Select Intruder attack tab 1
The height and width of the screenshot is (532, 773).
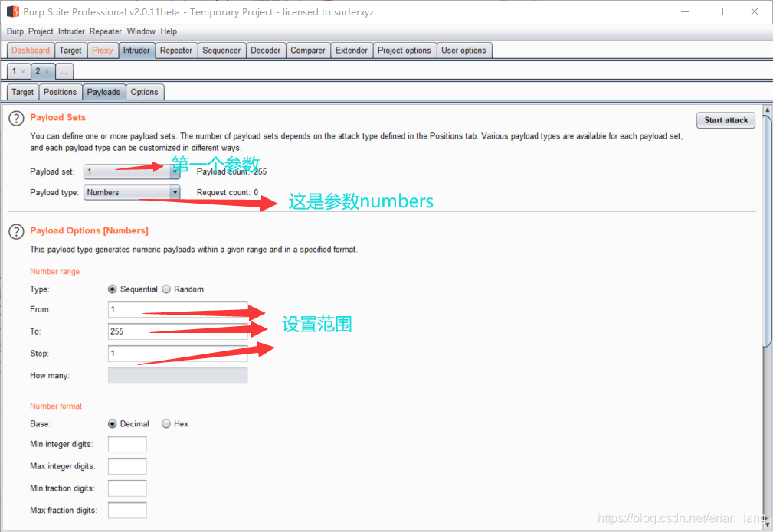15,71
